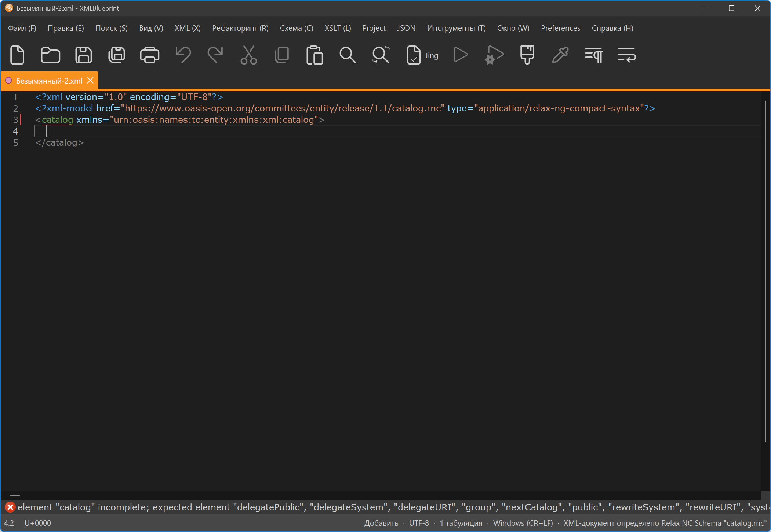Click cursor position 4:2 in status bar
Screen dimensions: 771x532
pos(9,523)
